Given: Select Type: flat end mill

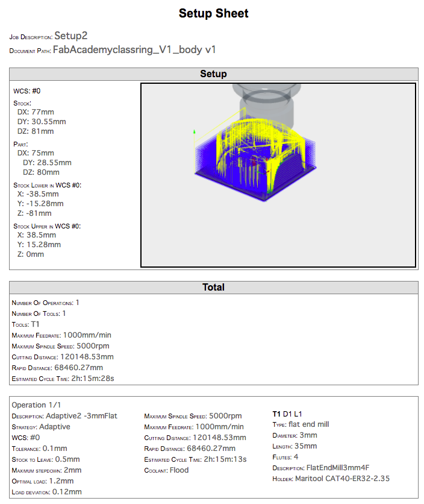Looking at the screenshot, I should pos(301,424).
